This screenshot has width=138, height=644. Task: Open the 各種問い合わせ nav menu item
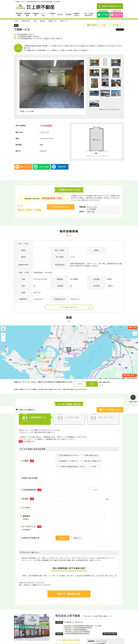(x=77, y=14)
